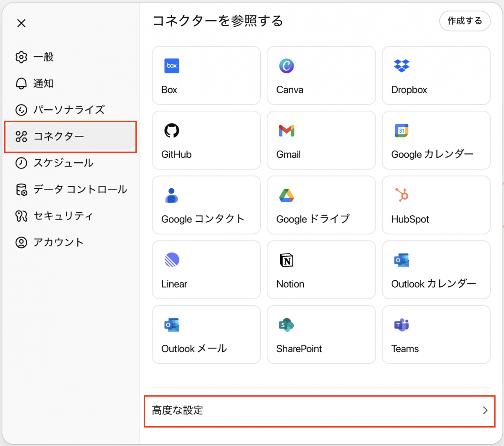
Task: Click the Google ドライブ triangle icon
Action: tap(286, 195)
